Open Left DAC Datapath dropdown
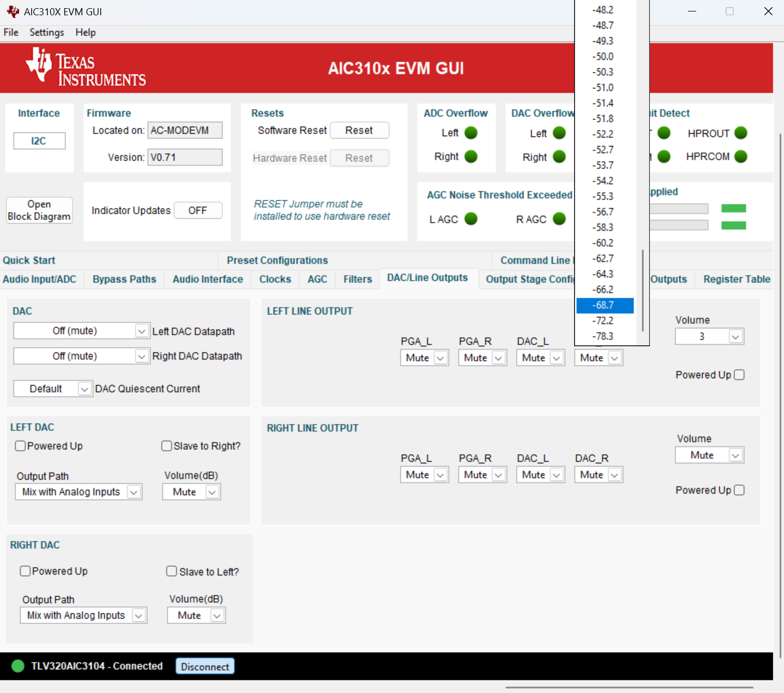784x693 pixels. tap(82, 331)
